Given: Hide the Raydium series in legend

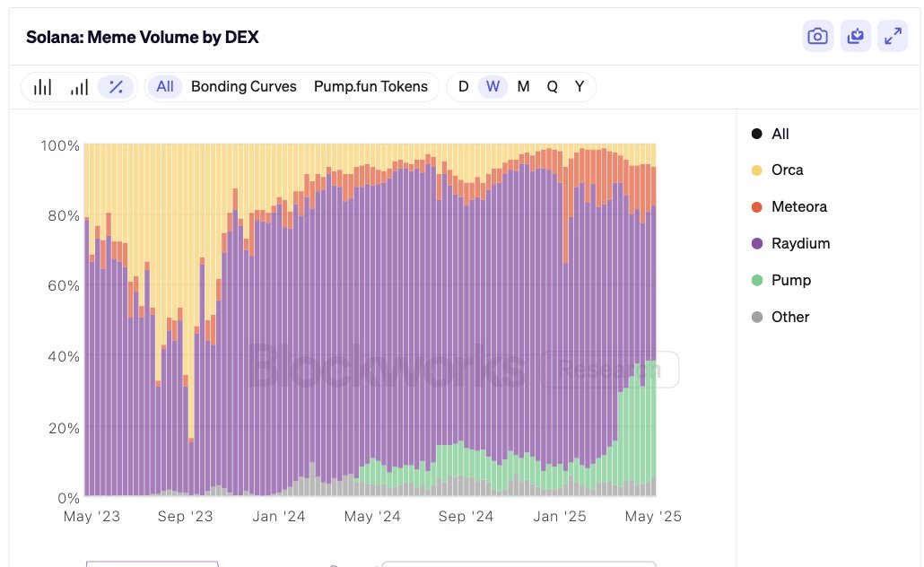Looking at the screenshot, I should point(800,244).
